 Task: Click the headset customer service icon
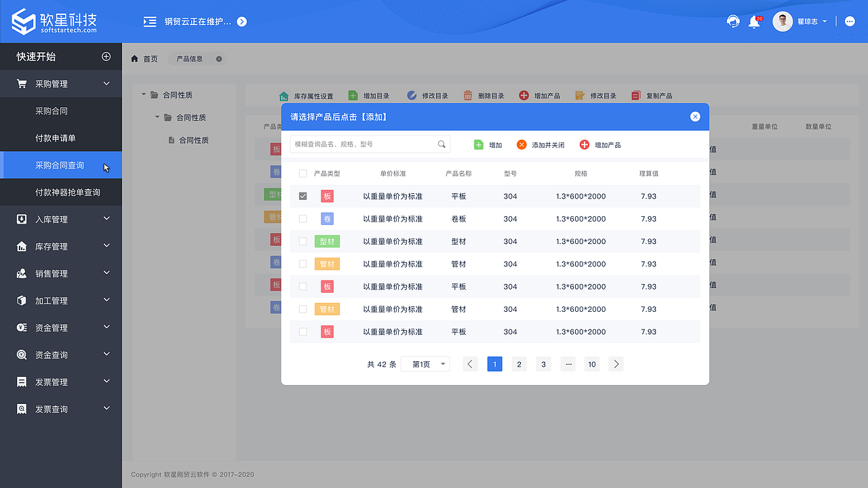click(x=733, y=21)
